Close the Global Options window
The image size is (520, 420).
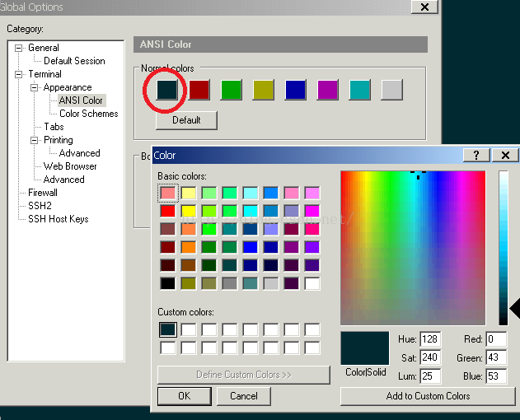click(424, 7)
